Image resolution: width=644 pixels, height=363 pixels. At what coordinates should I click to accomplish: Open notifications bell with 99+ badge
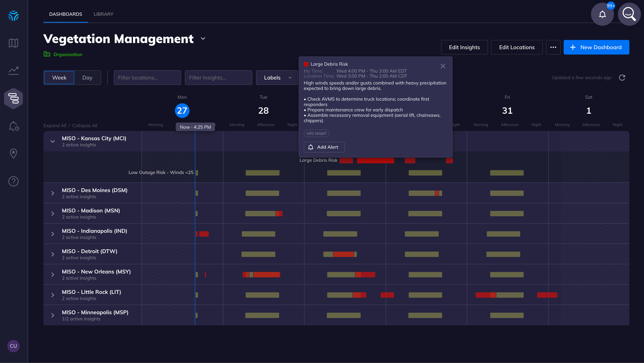point(602,14)
